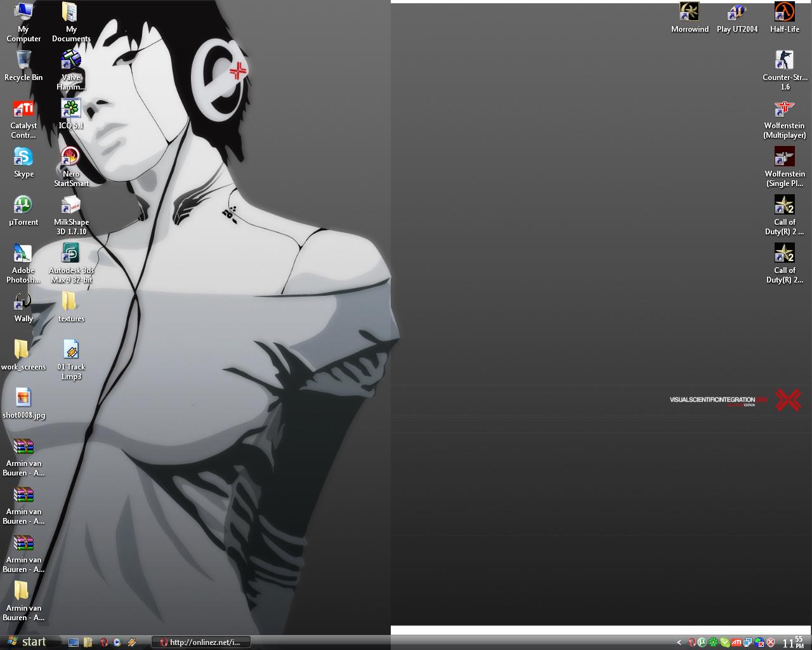Launch Wally desktop shortcut
The image size is (812, 650).
[x=23, y=307]
